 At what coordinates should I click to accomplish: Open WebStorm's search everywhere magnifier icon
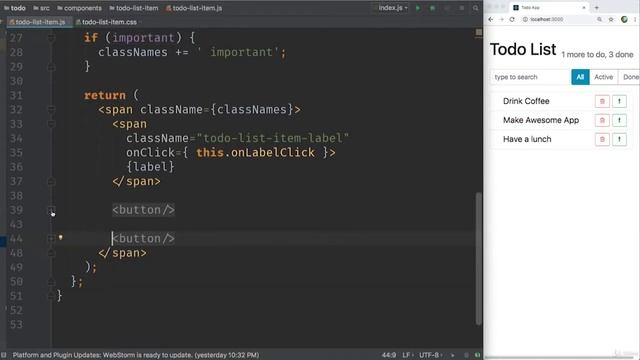[x=476, y=8]
